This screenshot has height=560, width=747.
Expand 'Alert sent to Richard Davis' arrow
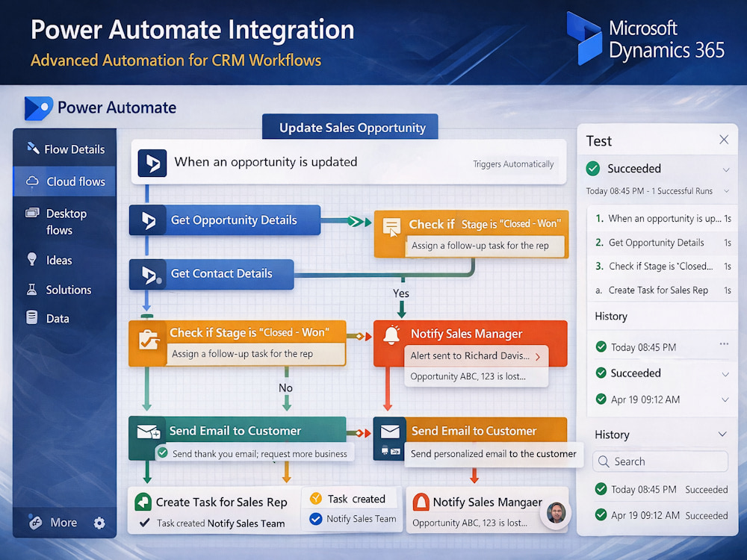coord(538,357)
